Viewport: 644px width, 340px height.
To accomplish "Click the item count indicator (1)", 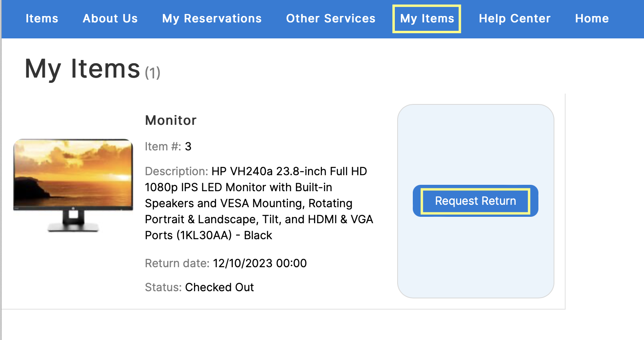I will point(152,72).
